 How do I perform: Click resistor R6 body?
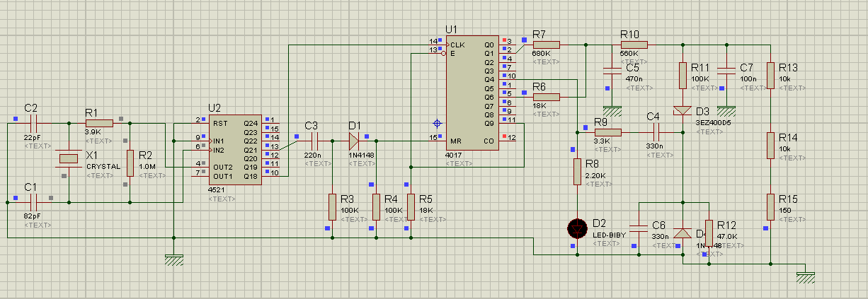(x=545, y=97)
